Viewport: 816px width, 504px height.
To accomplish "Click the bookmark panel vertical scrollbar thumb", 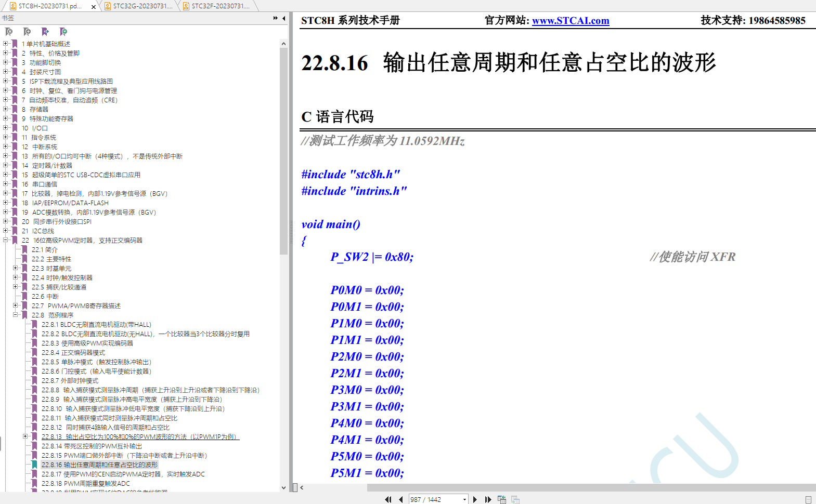I will (x=283, y=151).
